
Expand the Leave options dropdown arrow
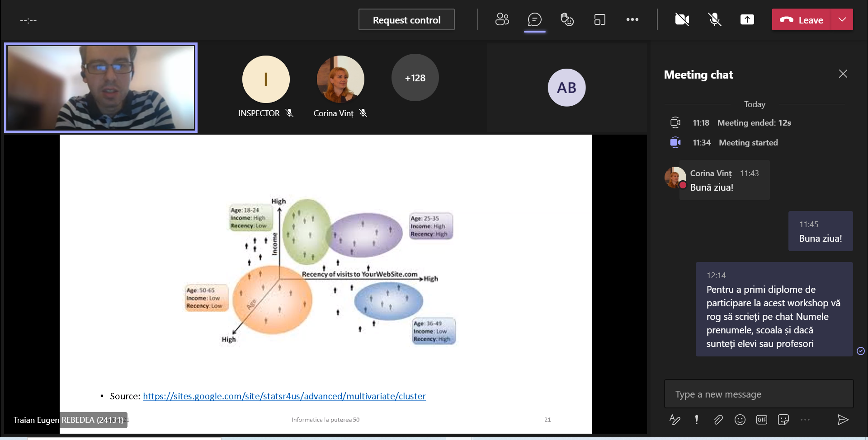tap(842, 20)
